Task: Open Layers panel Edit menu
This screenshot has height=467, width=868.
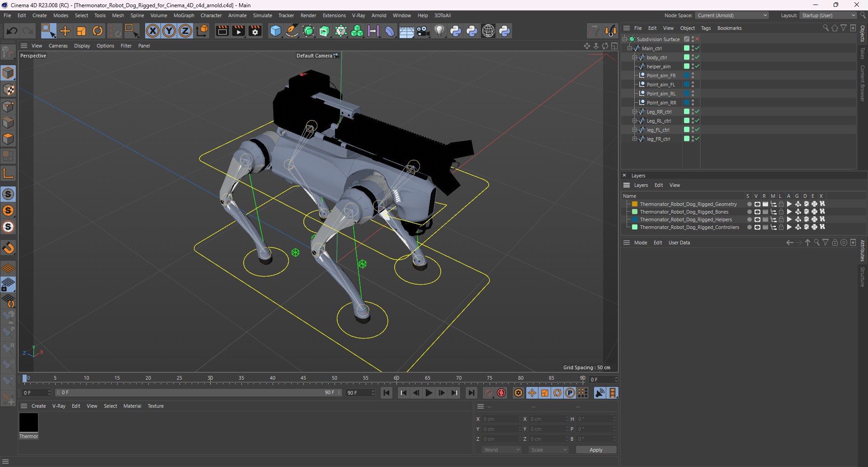Action: coord(659,185)
